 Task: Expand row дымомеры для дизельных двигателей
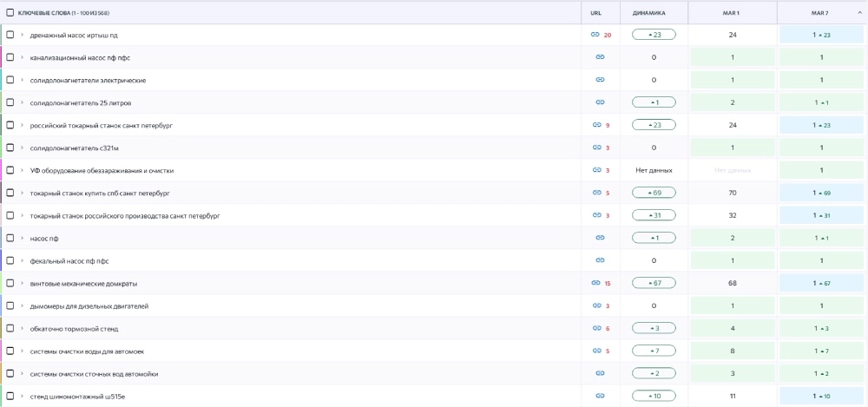pyautogui.click(x=23, y=305)
